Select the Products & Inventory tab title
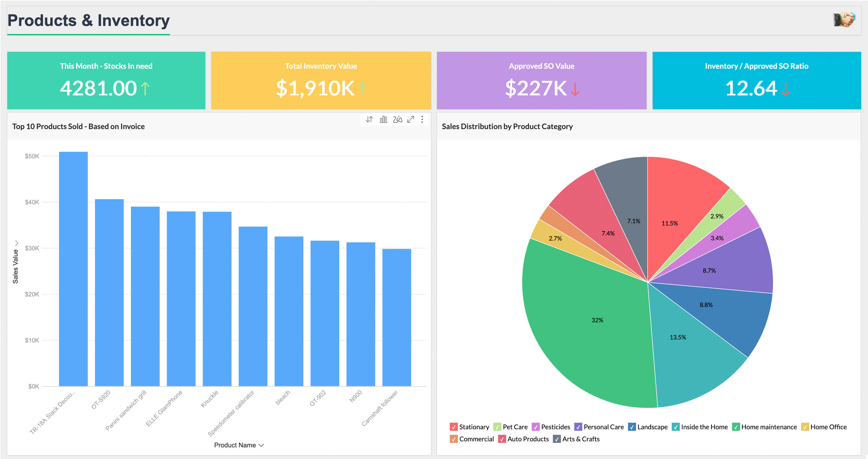This screenshot has height=459, width=868. [89, 20]
